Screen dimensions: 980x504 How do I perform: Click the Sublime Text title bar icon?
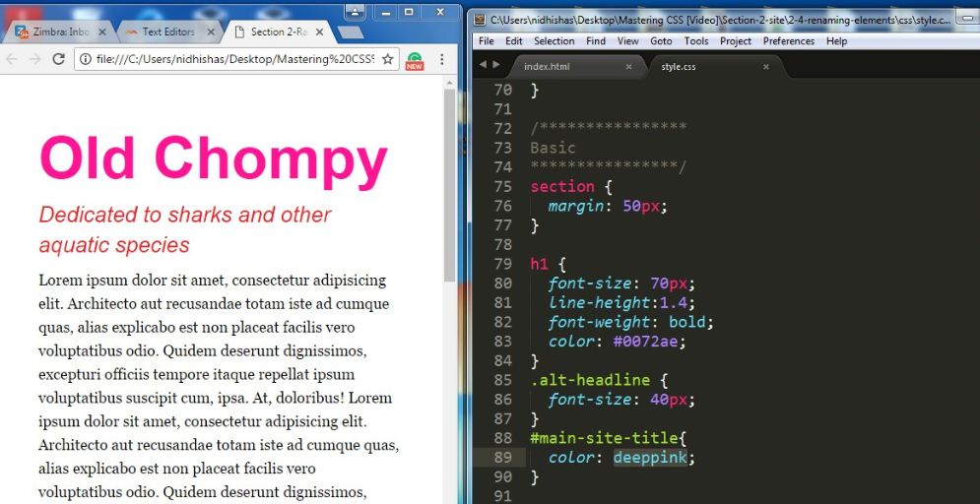pos(480,20)
